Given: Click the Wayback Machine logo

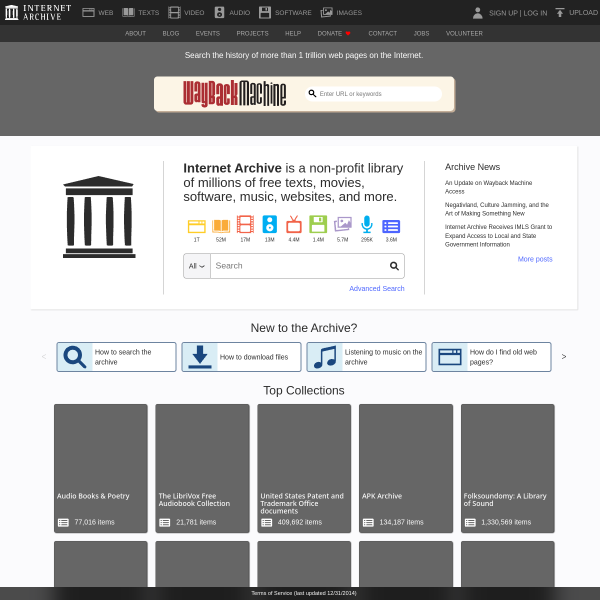Looking at the screenshot, I should [x=235, y=94].
